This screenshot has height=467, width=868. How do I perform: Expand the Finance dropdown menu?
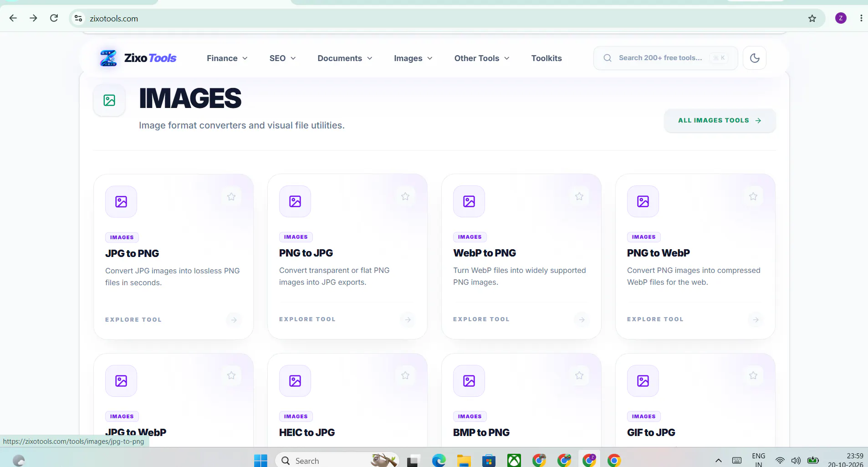[x=227, y=58]
